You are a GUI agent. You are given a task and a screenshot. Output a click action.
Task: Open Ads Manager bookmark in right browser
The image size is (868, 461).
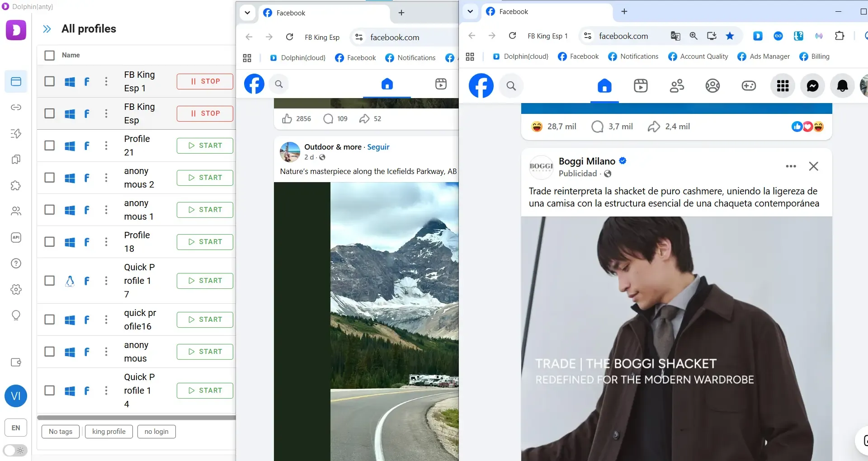[764, 56]
